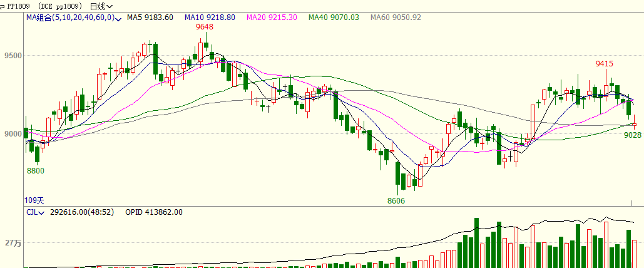
Task: Click the MA组合(5,10,20,40,60,0) label
Action: (x=71, y=18)
